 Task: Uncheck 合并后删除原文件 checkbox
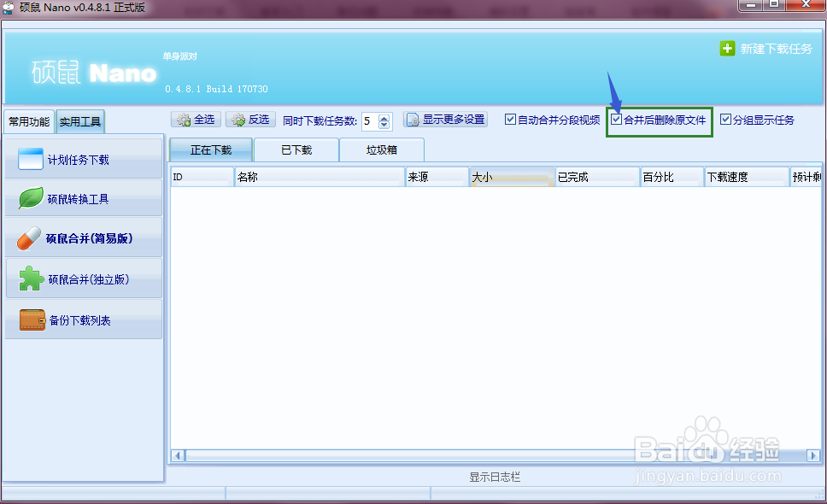[616, 119]
